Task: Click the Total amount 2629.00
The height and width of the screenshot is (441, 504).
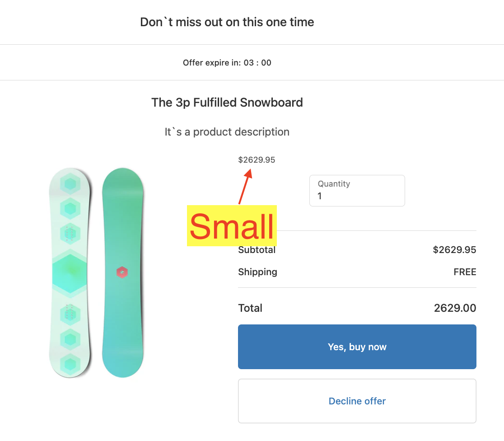Action: [455, 308]
